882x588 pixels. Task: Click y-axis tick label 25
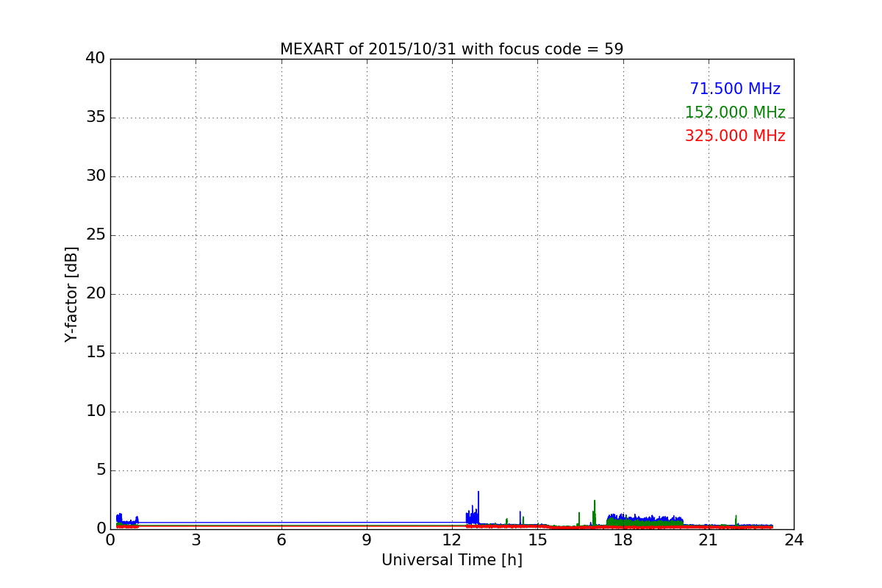pos(96,235)
